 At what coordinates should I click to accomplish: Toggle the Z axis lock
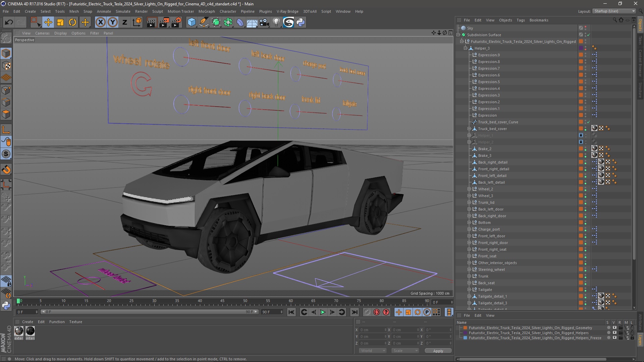coord(125,22)
